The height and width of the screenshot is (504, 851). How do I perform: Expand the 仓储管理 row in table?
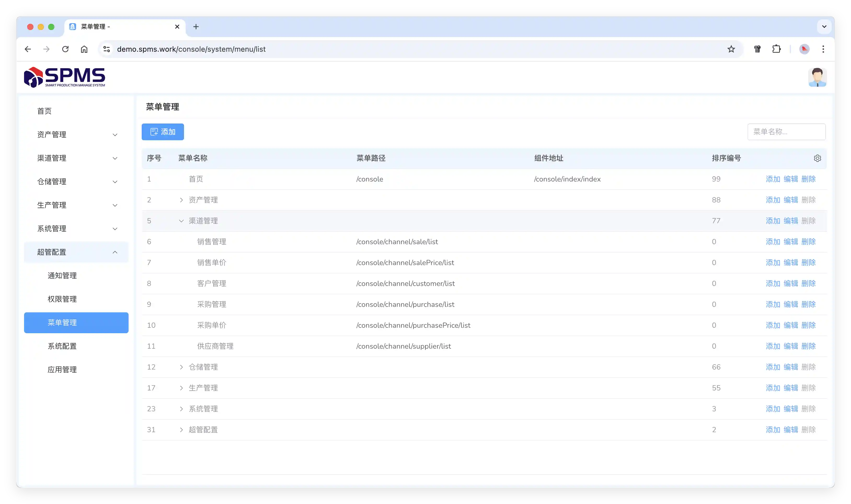(181, 367)
